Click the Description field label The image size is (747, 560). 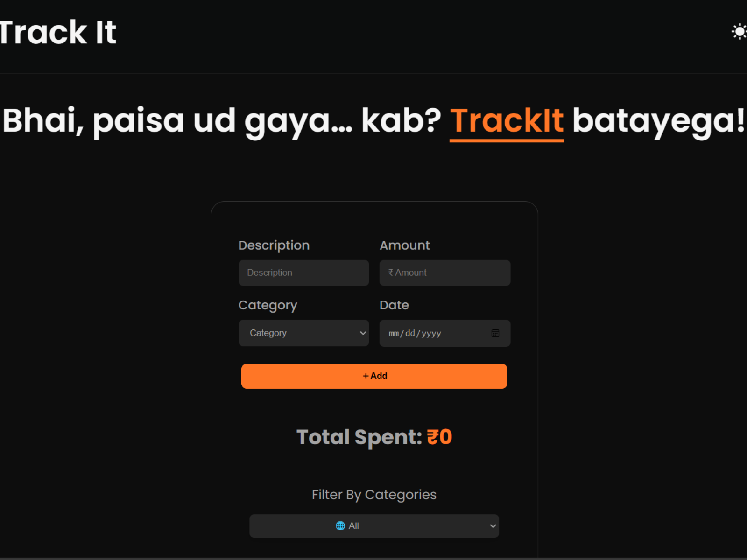pyautogui.click(x=274, y=245)
